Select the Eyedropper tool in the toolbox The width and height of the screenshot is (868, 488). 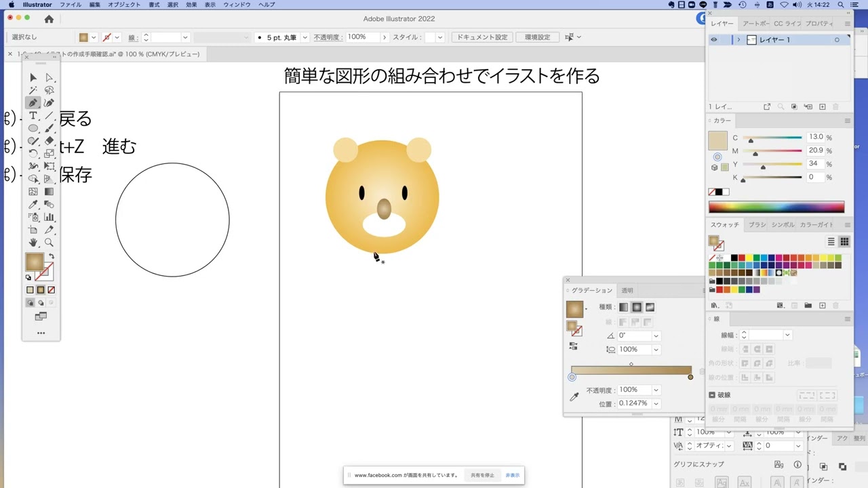coord(33,205)
